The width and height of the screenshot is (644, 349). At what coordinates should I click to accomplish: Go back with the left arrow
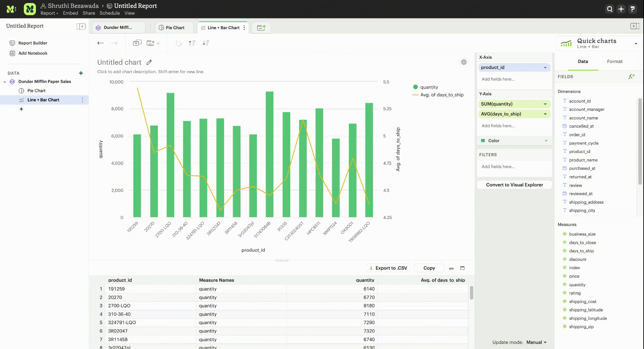click(100, 43)
